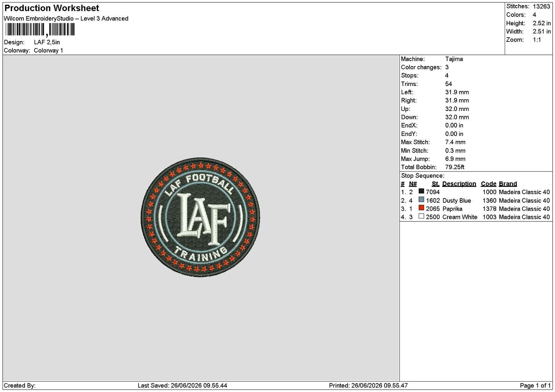Click the Up value 32.0 mm

click(457, 109)
